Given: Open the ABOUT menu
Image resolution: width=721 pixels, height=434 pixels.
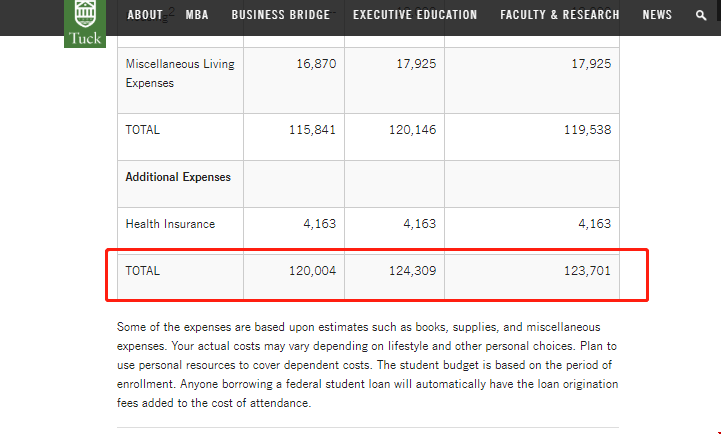Looking at the screenshot, I should [145, 15].
